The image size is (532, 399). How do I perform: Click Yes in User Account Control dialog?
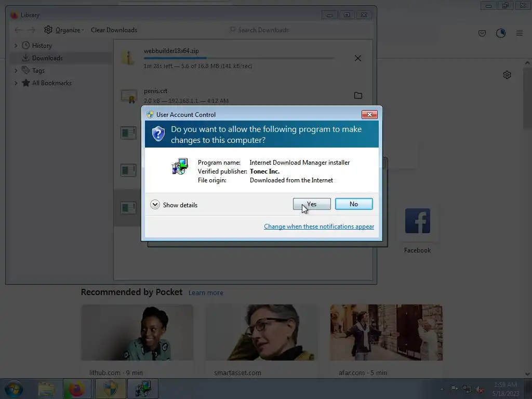click(x=312, y=204)
